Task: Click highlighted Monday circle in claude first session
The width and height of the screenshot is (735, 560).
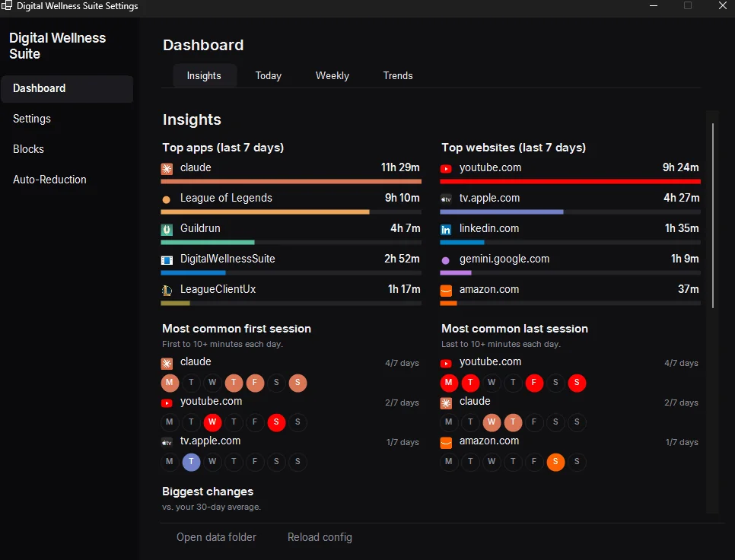Action: click(170, 383)
